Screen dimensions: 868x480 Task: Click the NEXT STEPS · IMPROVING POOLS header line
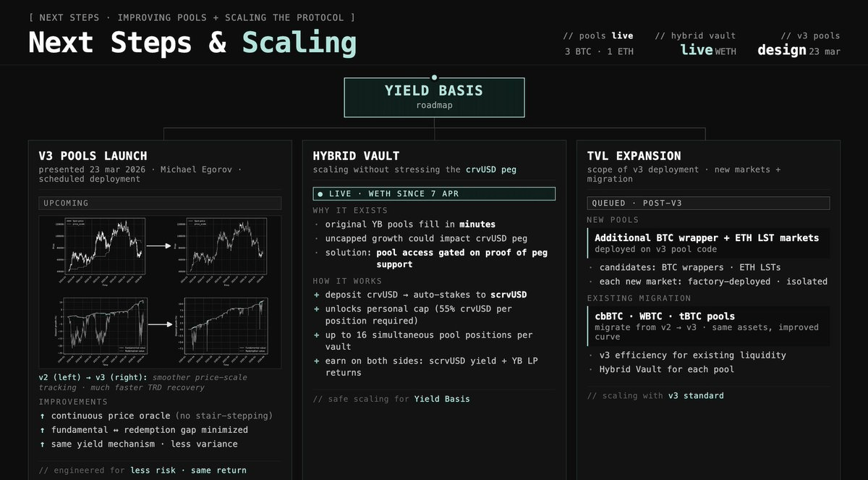(x=192, y=17)
